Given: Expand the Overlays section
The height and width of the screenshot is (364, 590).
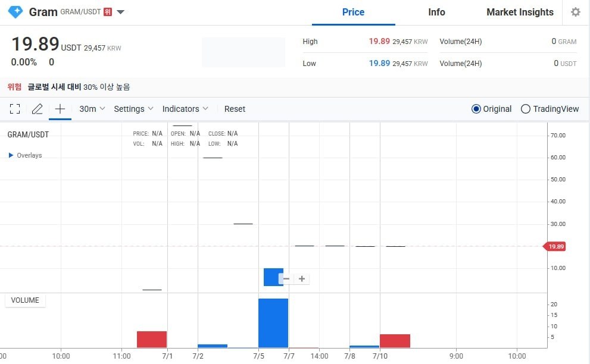Looking at the screenshot, I should [x=25, y=155].
